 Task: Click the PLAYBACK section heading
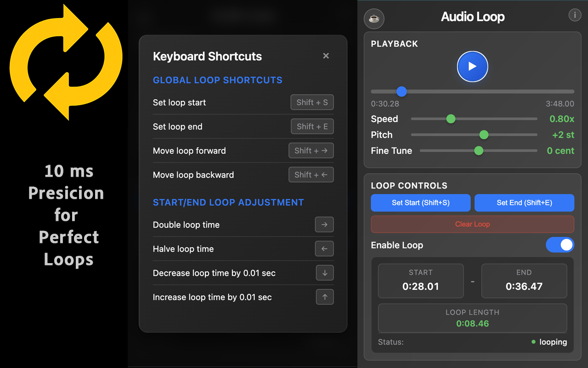(x=394, y=44)
